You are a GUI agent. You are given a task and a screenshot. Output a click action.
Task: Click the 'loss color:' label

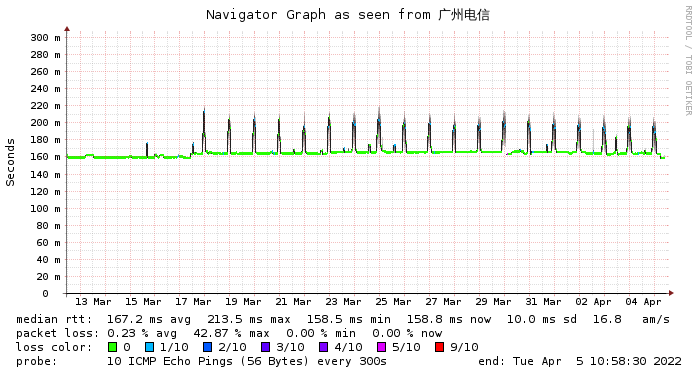pos(54,347)
